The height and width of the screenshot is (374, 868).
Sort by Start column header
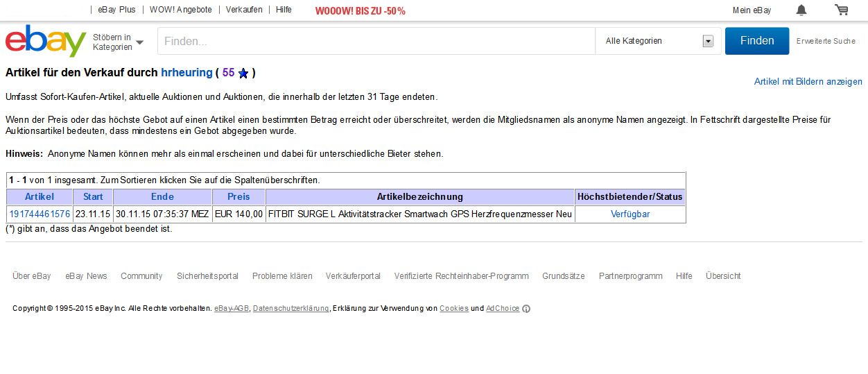(x=93, y=196)
